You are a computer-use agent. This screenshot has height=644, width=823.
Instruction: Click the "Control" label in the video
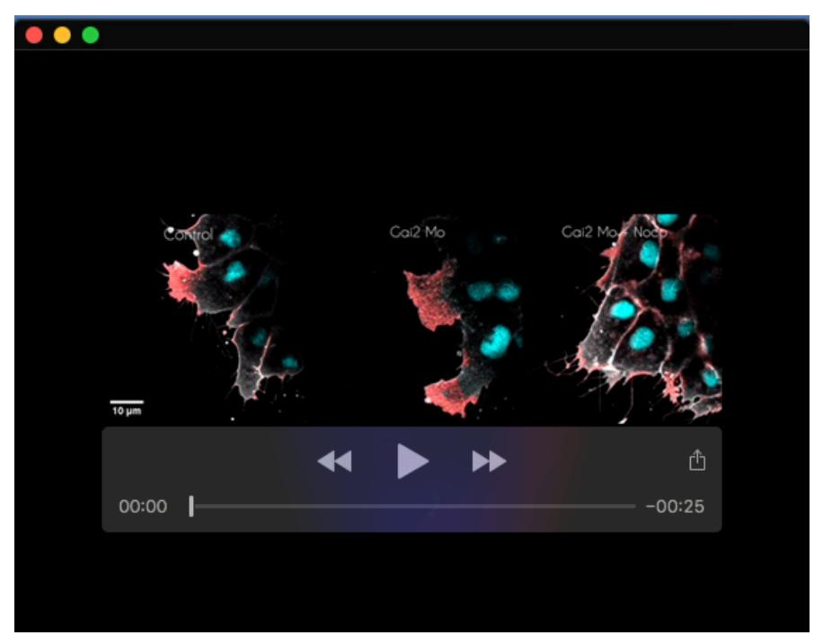tap(188, 234)
